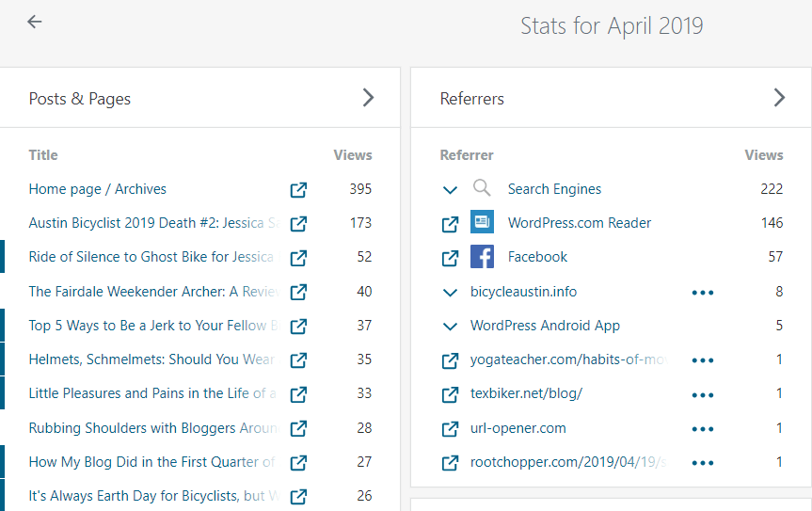Click external link icon for url-opener.com
The height and width of the screenshot is (511, 812).
pos(450,429)
